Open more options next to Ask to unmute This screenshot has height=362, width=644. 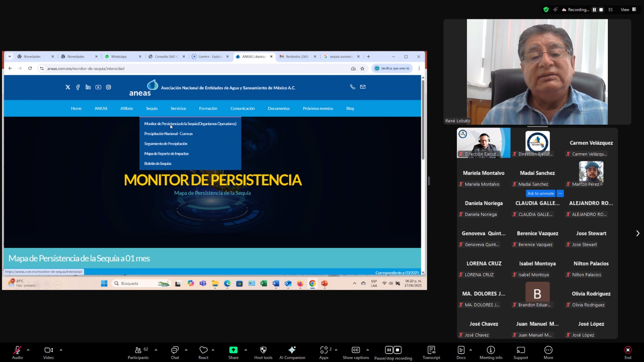click(x=560, y=193)
